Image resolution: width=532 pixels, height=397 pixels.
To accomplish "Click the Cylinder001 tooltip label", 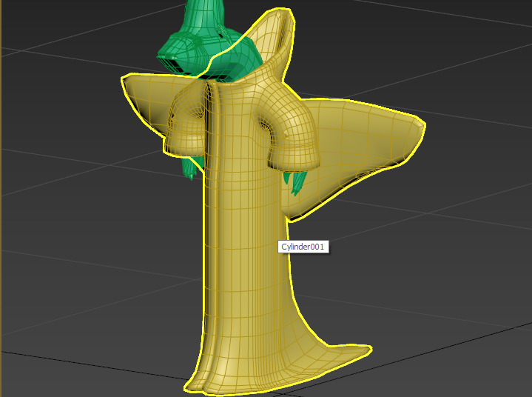I will click(303, 247).
